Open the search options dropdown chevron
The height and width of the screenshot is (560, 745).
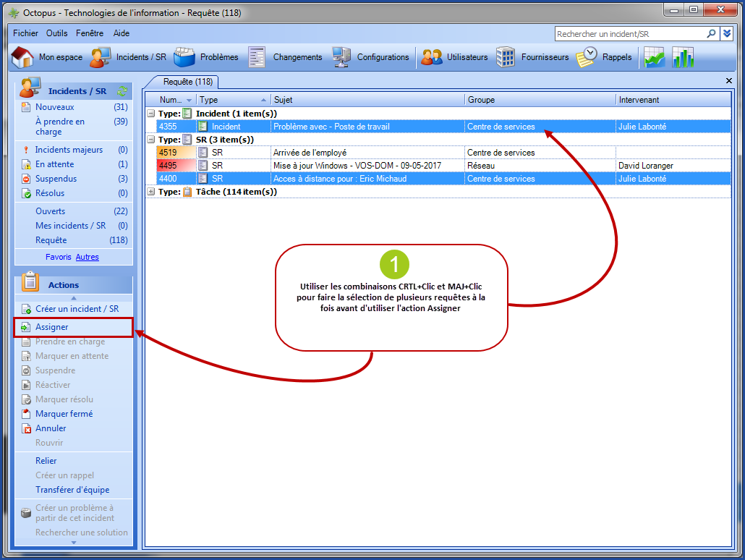(725, 33)
